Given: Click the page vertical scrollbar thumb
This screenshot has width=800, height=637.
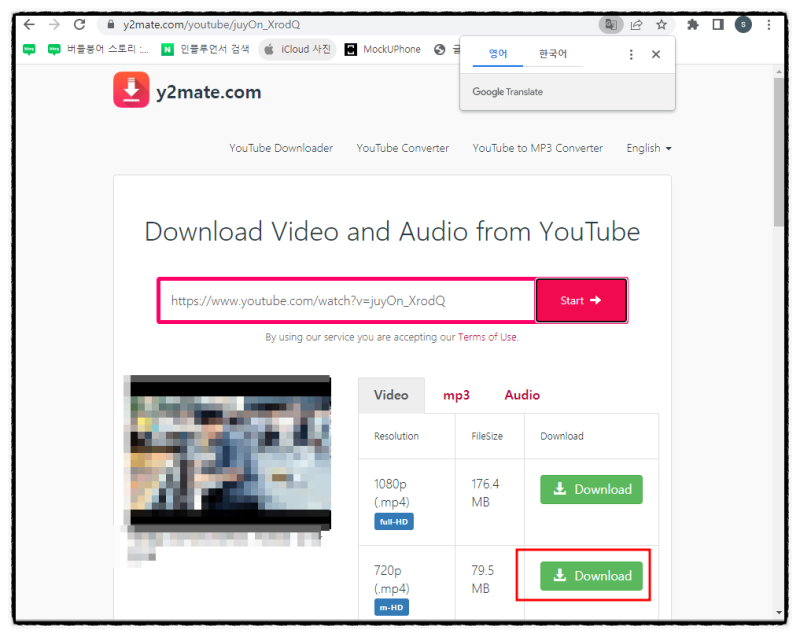Looking at the screenshot, I should click(778, 151).
